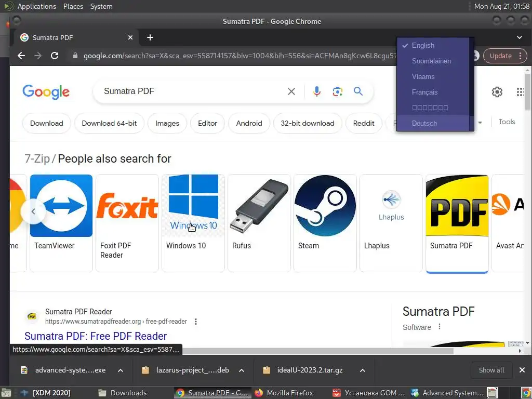Image resolution: width=532 pixels, height=399 pixels.
Task: Go back with the browser back arrow
Action: tap(21, 56)
